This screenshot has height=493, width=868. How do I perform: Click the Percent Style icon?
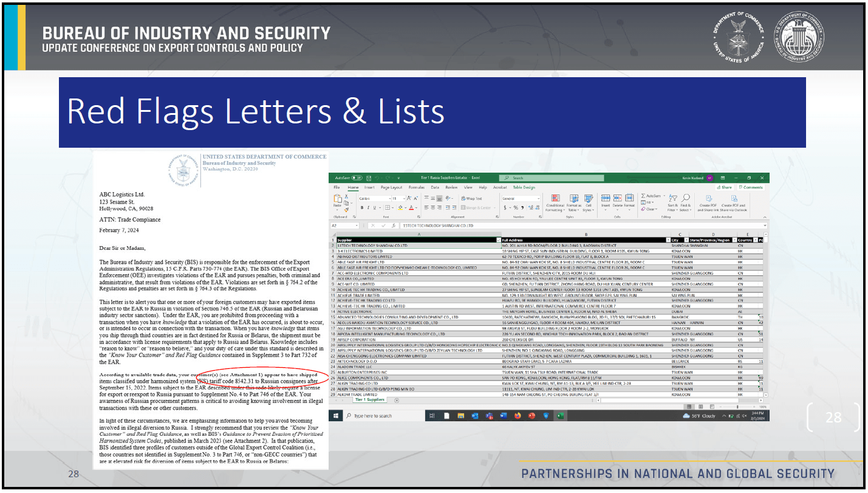[x=516, y=208]
